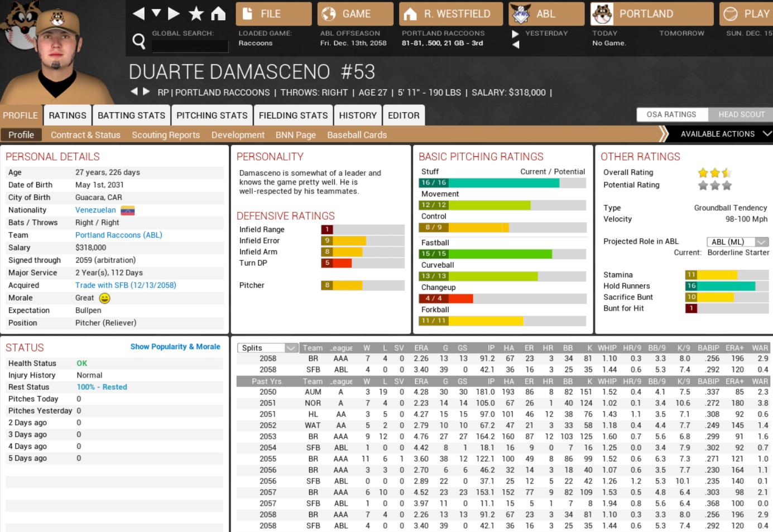Open the Portland Raccoons team logo menu
The image size is (773, 532).
(602, 14)
